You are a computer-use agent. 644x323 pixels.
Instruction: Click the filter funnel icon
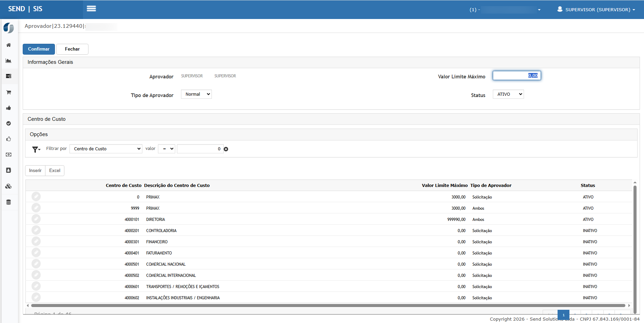tap(36, 149)
